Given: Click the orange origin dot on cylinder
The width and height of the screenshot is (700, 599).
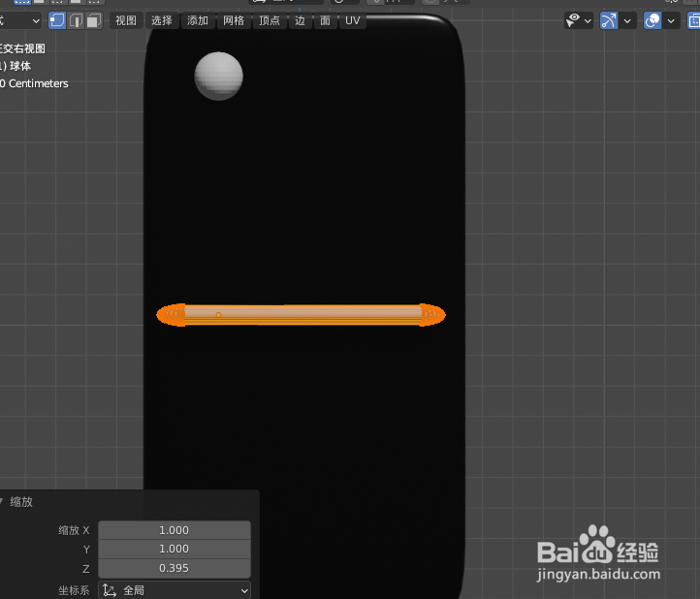Looking at the screenshot, I should [x=218, y=315].
